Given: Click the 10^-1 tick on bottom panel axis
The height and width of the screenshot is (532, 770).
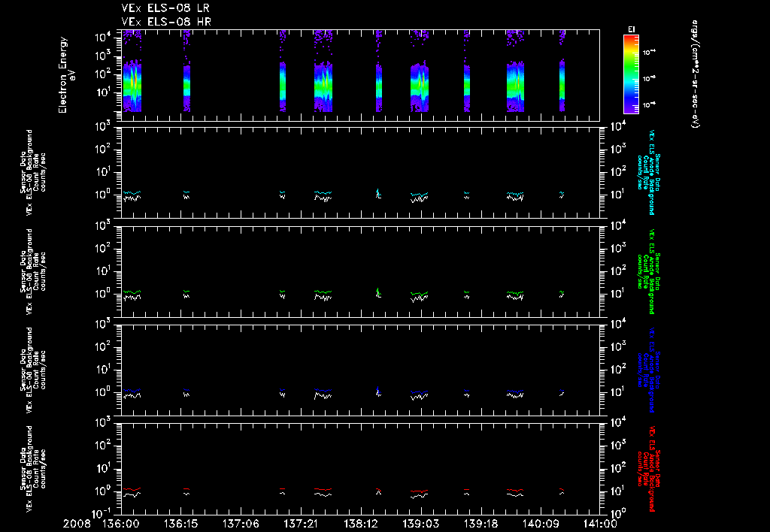Looking at the screenshot, I should [103, 513].
